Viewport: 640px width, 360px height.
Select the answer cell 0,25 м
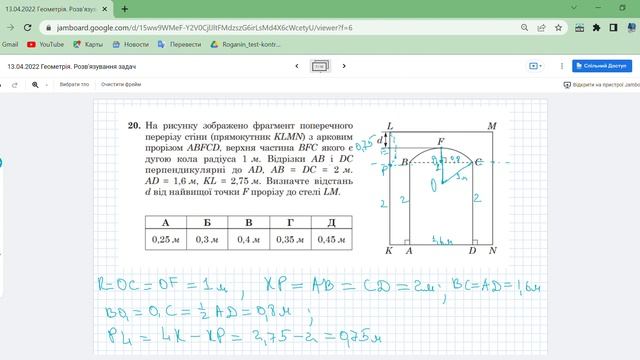(166, 239)
